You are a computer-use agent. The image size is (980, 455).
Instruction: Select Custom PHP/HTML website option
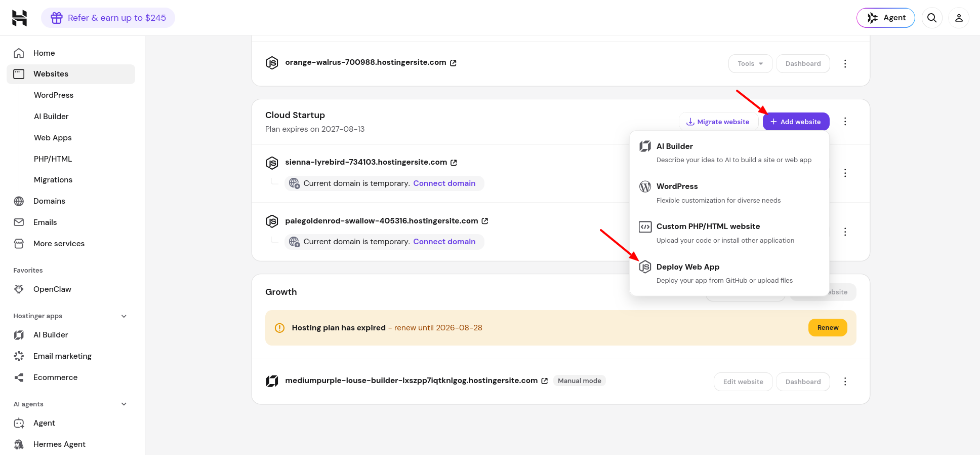click(729, 233)
